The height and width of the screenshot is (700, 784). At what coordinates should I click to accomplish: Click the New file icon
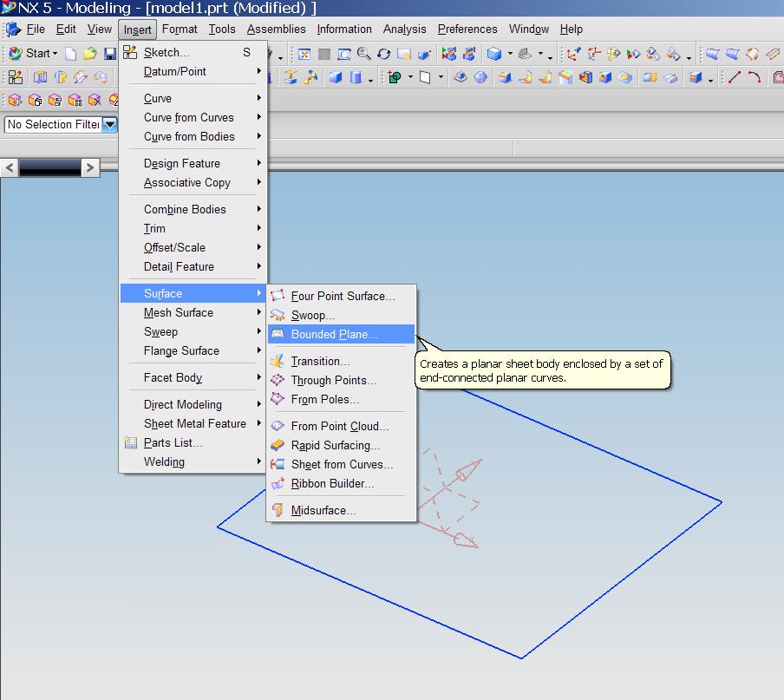coord(71,54)
